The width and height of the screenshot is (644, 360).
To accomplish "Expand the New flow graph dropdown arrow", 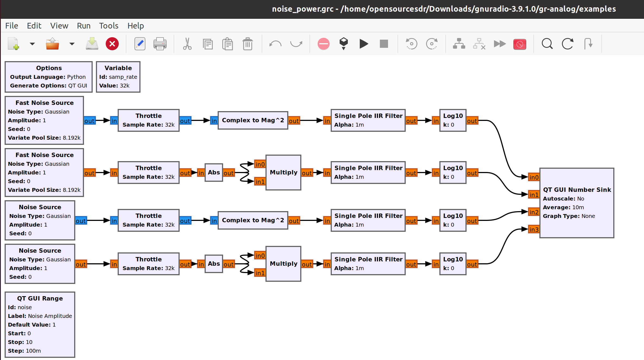I will coord(32,44).
